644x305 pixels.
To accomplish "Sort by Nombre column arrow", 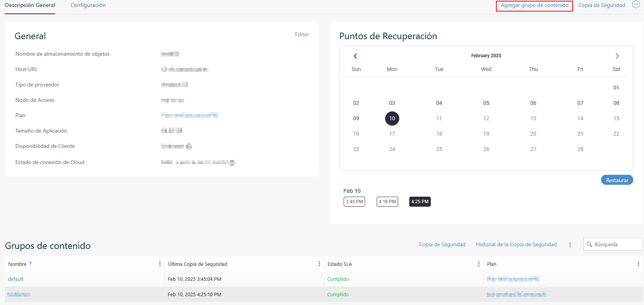I will (x=31, y=264).
